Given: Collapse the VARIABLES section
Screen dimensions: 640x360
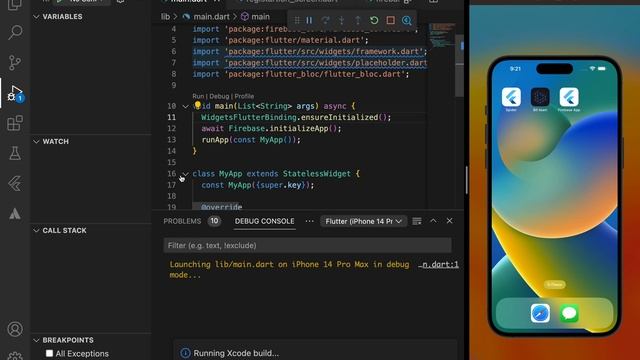Looking at the screenshot, I should (36, 17).
